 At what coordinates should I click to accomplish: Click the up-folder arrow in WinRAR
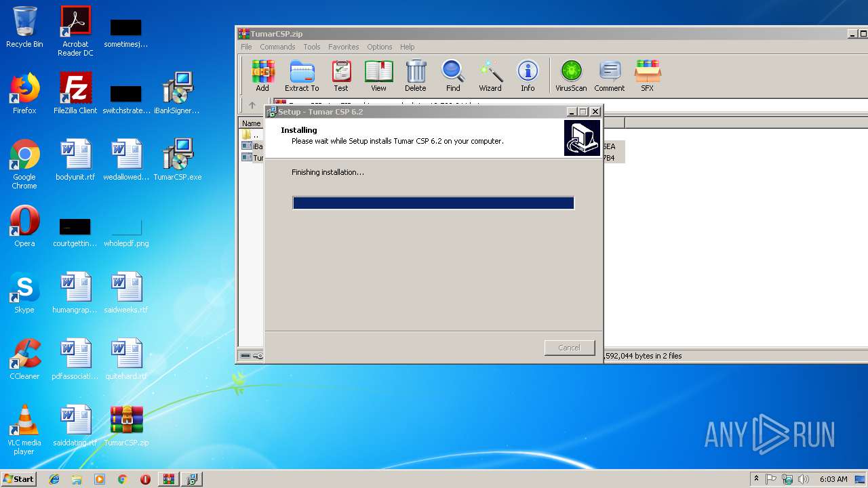pyautogui.click(x=252, y=105)
